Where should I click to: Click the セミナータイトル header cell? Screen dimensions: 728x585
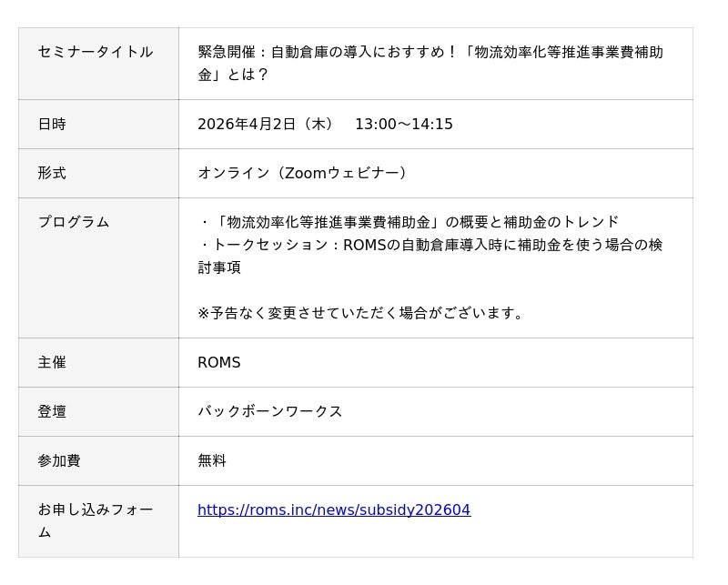coord(96,52)
